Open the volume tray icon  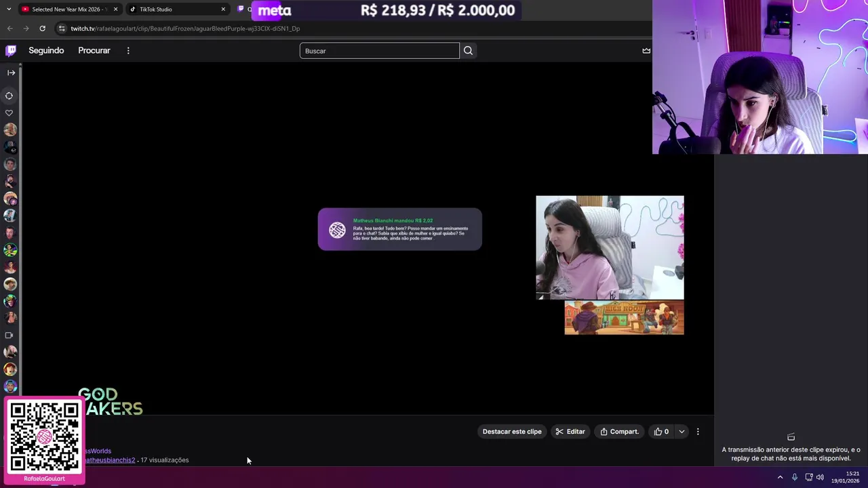[x=820, y=477]
